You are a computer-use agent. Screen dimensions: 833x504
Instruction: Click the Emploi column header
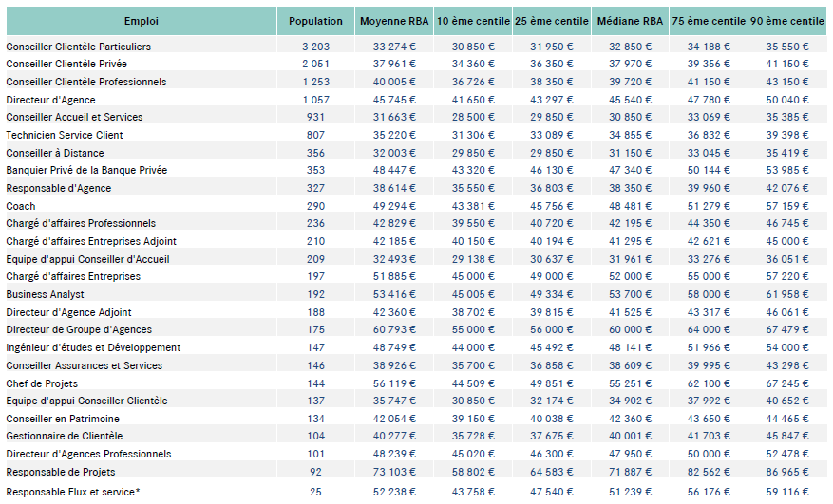tap(141, 21)
